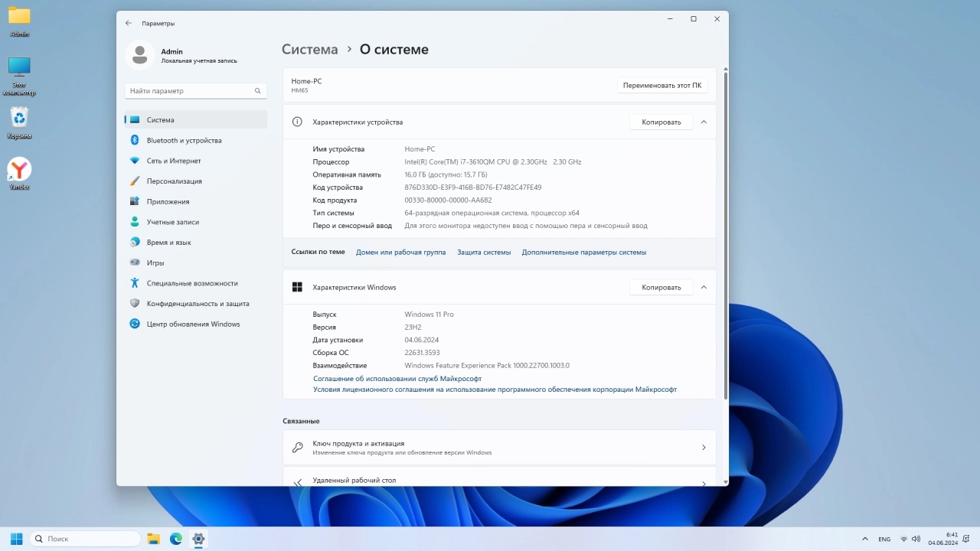Open File Explorer from the taskbar
The image size is (980, 551).
153,539
